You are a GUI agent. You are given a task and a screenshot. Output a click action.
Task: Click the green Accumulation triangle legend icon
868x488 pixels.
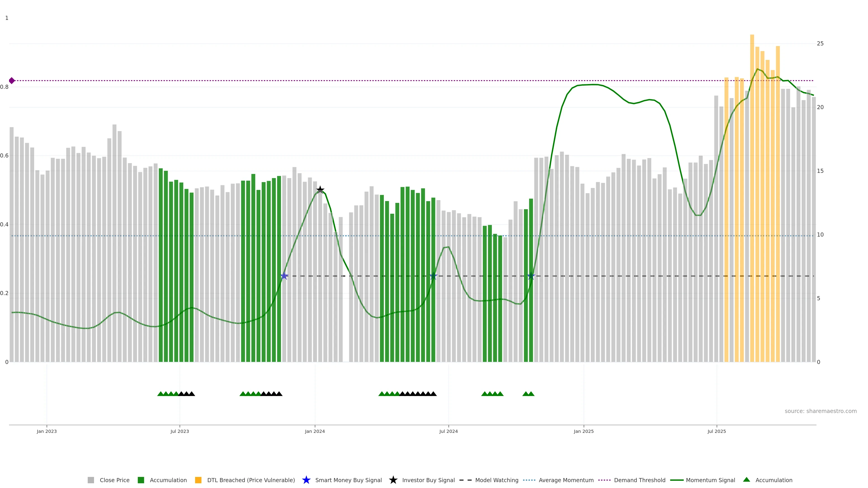747,480
